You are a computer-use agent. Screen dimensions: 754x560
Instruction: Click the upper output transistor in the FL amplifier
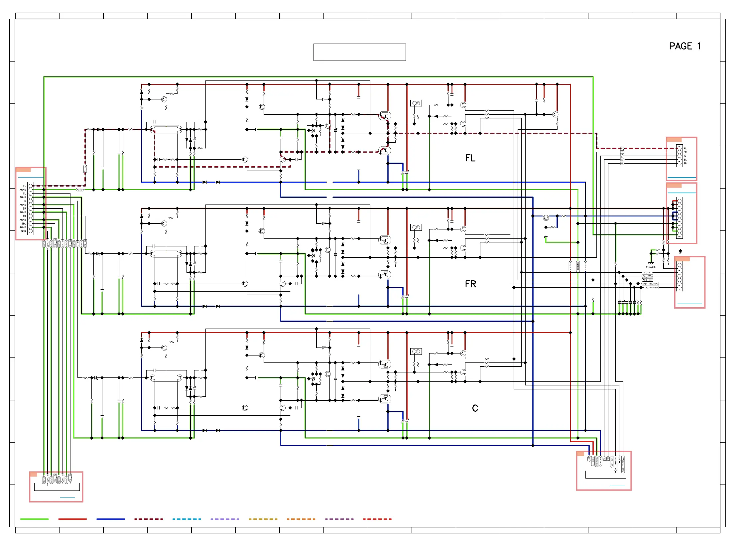pos(385,116)
